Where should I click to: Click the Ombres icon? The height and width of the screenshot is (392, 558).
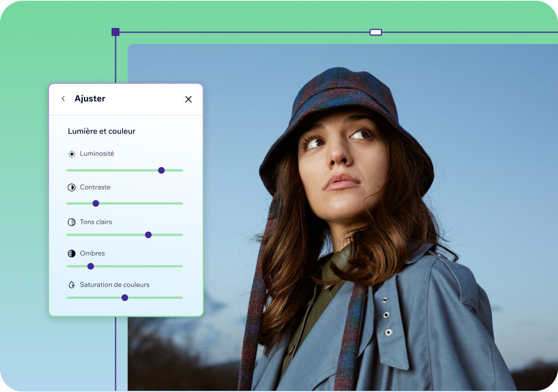coord(71,253)
